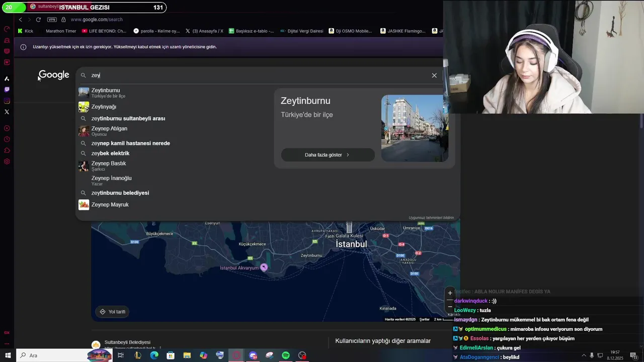Viewport: 644px width, 362px height.
Task: Show hidden system tray icons
Action: tap(584, 355)
